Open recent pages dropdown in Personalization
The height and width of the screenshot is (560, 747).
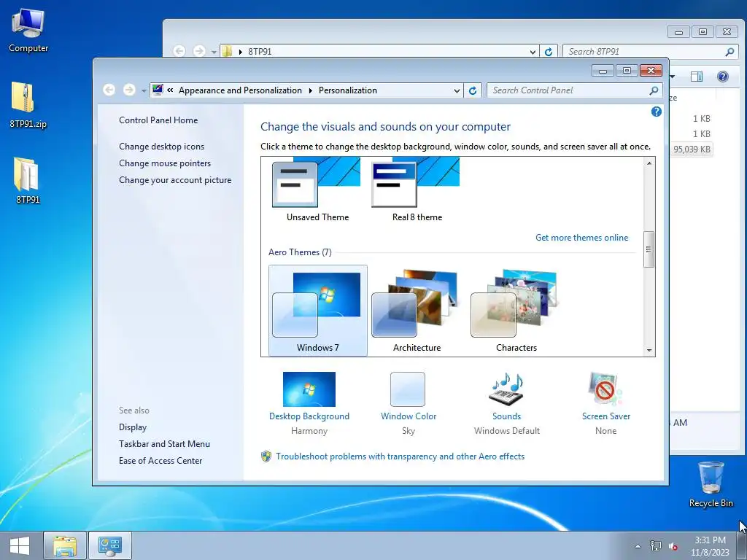click(144, 90)
